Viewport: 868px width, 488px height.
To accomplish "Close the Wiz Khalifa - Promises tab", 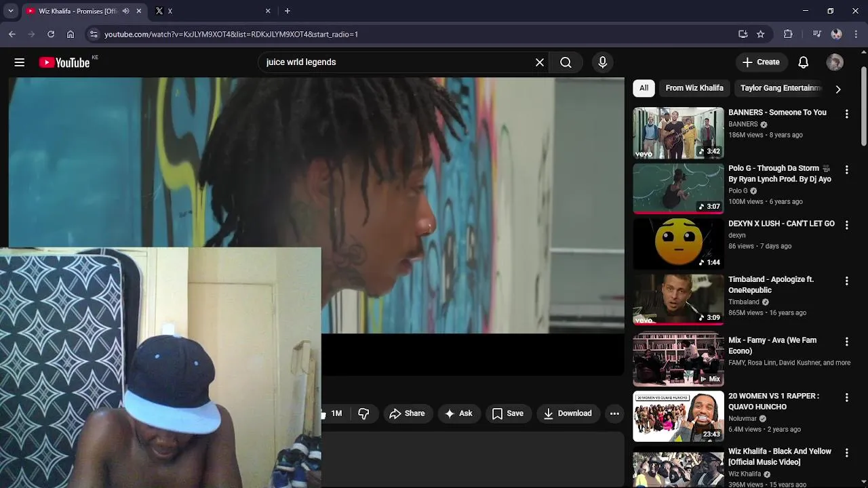I will (x=139, y=11).
